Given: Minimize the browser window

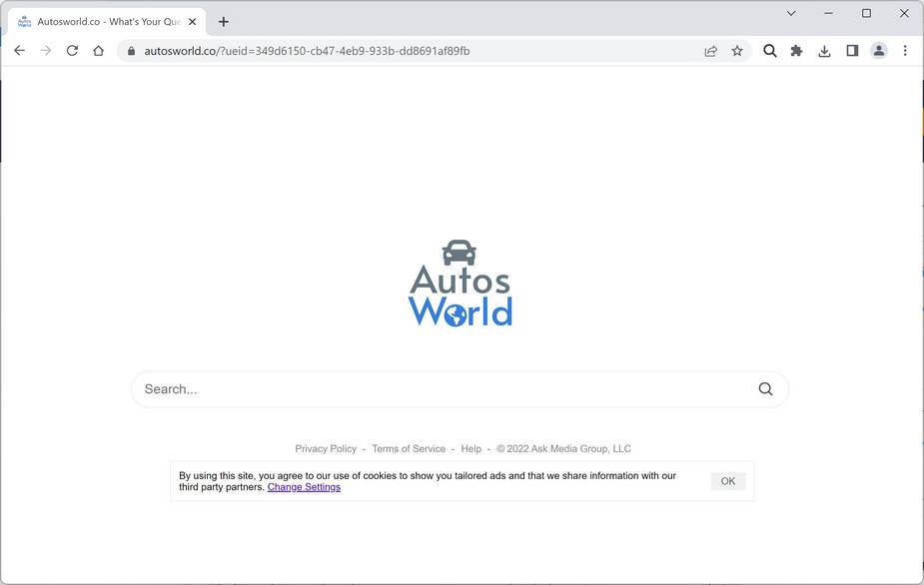Looking at the screenshot, I should [x=828, y=13].
